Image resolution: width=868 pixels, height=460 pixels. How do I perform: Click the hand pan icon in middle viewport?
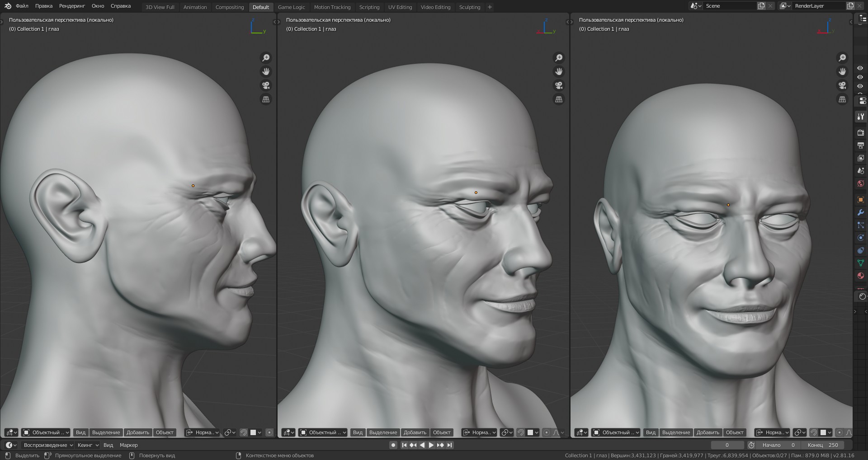[559, 71]
